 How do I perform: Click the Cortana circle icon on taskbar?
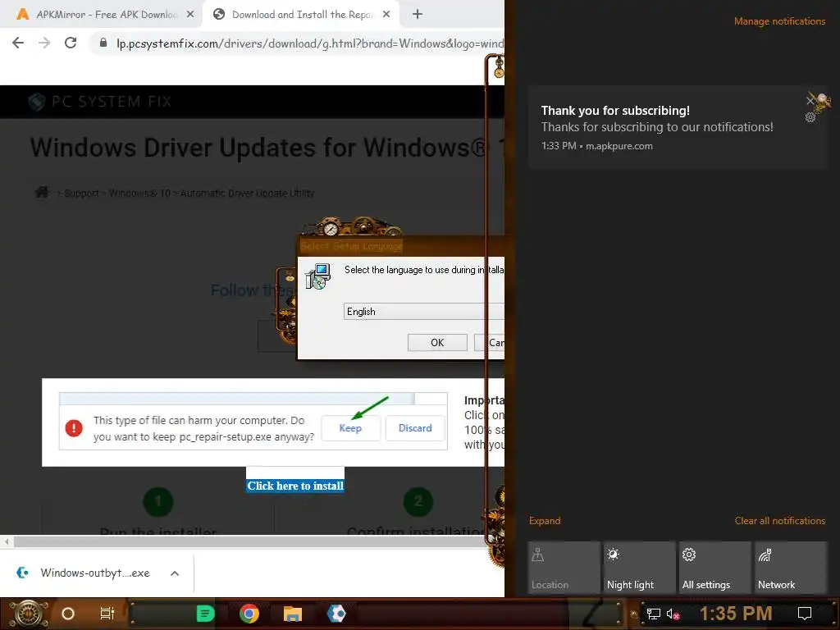tap(68, 614)
